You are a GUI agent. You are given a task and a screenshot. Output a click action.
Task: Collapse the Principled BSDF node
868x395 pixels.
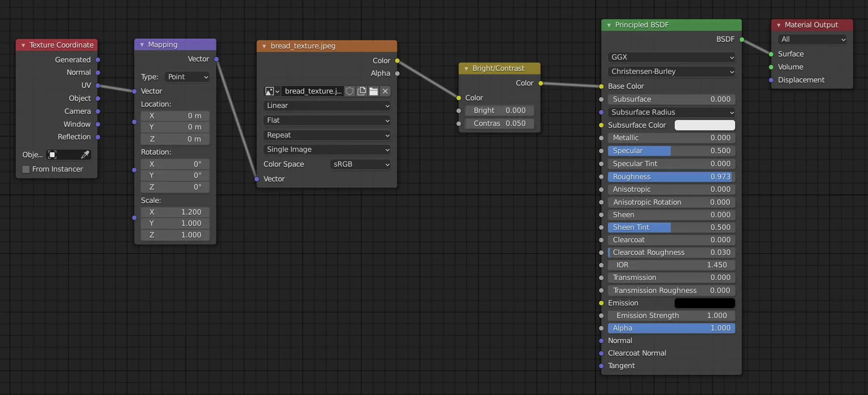coord(609,25)
